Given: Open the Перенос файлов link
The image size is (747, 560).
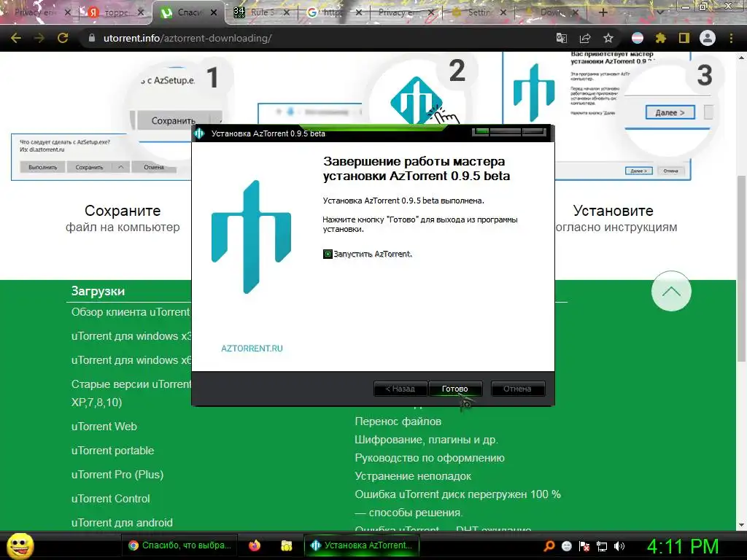Looking at the screenshot, I should tap(398, 421).
